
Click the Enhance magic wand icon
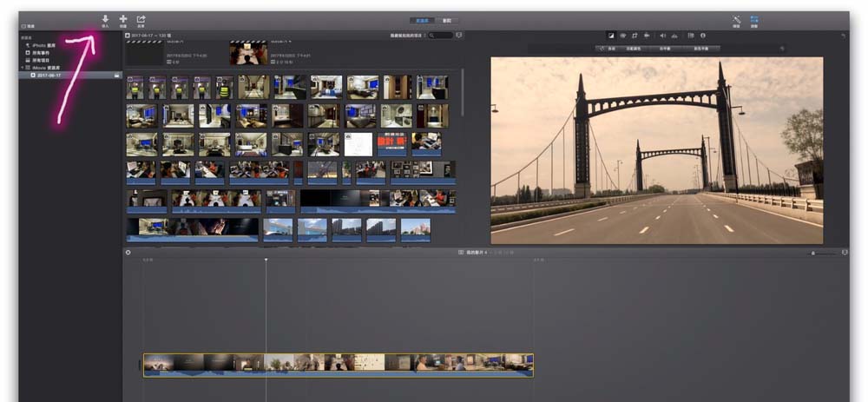737,21
